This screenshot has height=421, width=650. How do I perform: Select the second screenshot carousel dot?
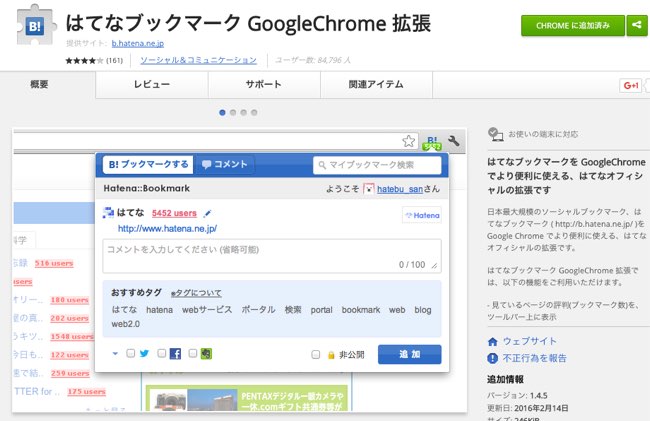point(233,112)
